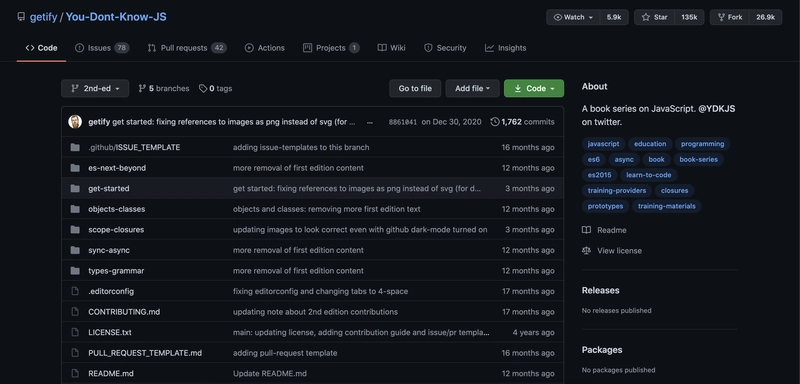This screenshot has height=384, width=800.
Task: Open the green Code download dropdown
Action: tap(534, 88)
